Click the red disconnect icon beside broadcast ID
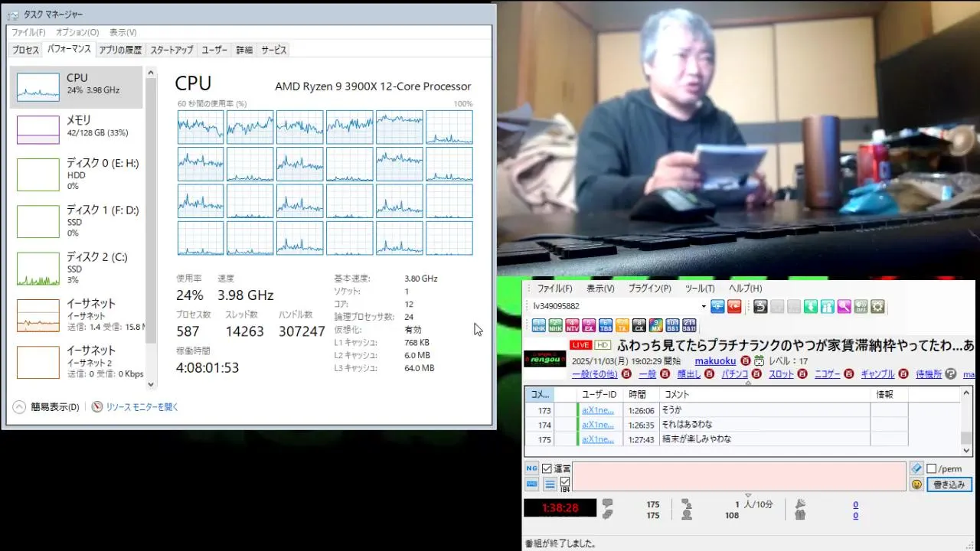 coord(734,306)
